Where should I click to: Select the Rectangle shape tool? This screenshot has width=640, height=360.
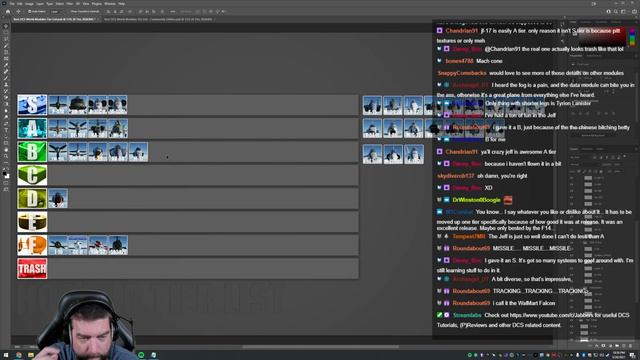coord(6,143)
